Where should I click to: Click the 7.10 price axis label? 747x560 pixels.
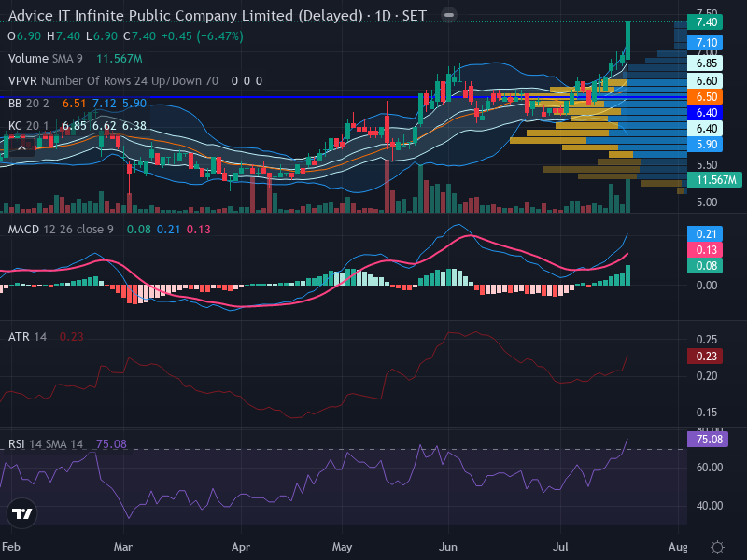click(x=705, y=43)
